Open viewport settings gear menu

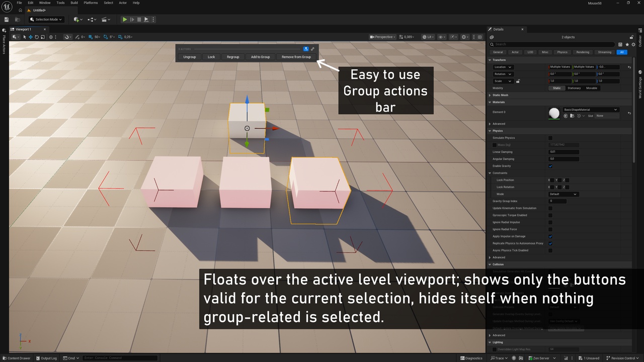(x=465, y=37)
